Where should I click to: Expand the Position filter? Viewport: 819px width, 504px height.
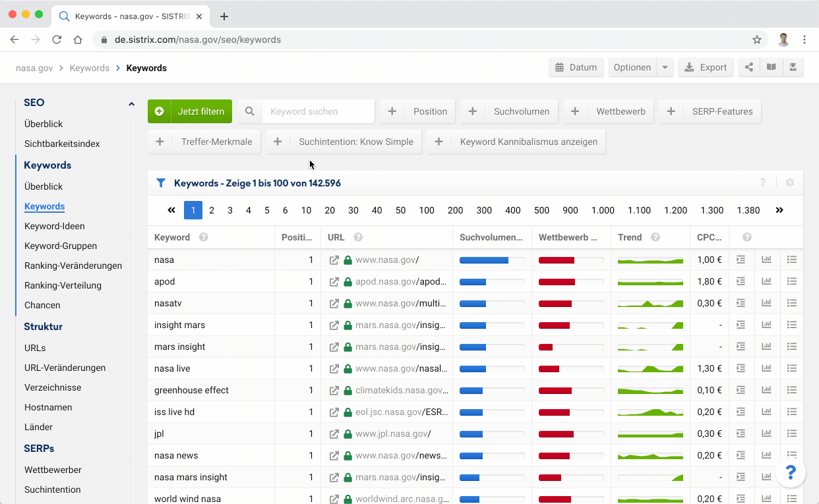click(417, 111)
